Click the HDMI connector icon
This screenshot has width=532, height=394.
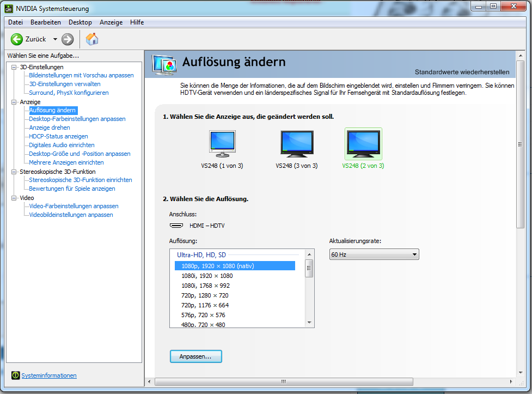[176, 226]
